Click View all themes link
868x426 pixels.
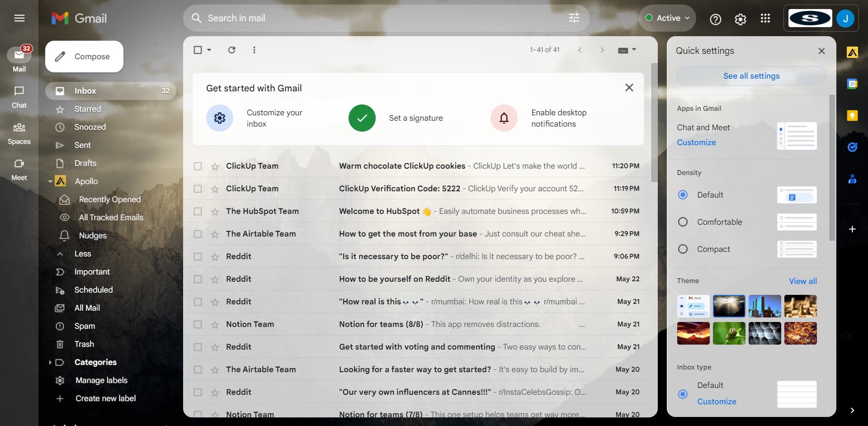pyautogui.click(x=802, y=281)
